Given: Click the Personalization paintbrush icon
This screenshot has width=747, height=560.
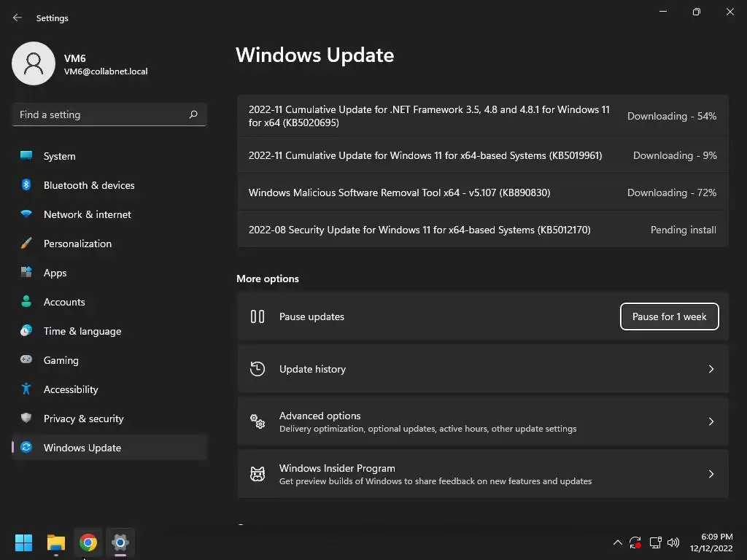Looking at the screenshot, I should [x=26, y=244].
